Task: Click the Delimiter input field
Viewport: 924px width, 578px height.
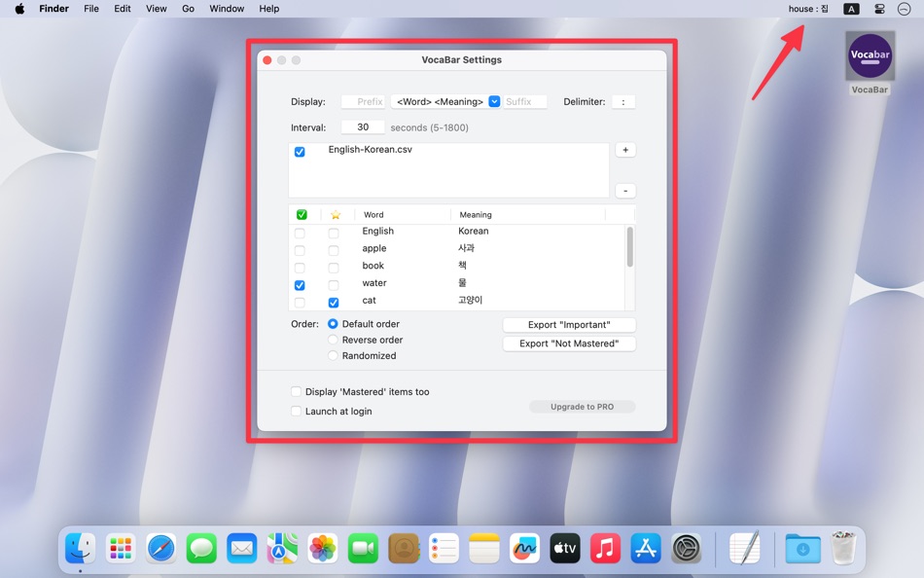Action: coord(623,101)
